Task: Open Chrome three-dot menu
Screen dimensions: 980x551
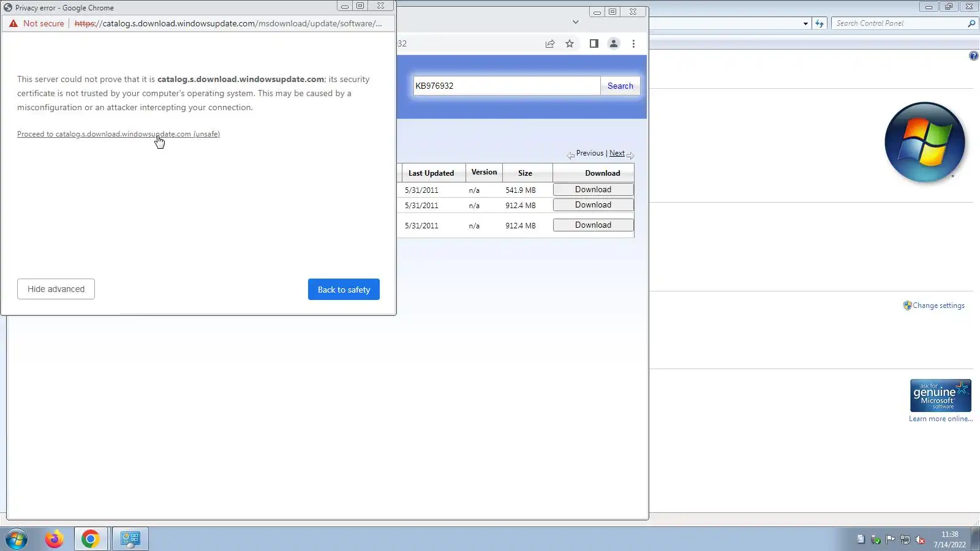Action: 633,43
